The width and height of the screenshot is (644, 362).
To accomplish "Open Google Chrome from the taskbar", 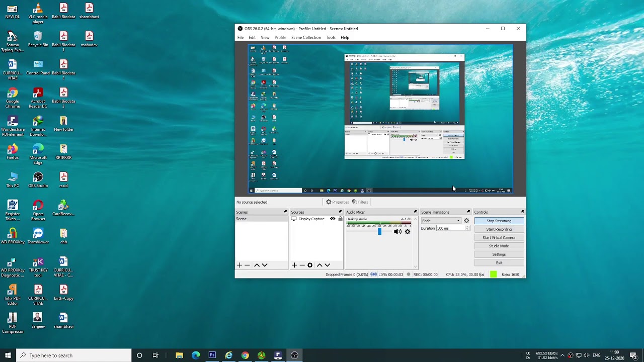I will tap(245, 355).
